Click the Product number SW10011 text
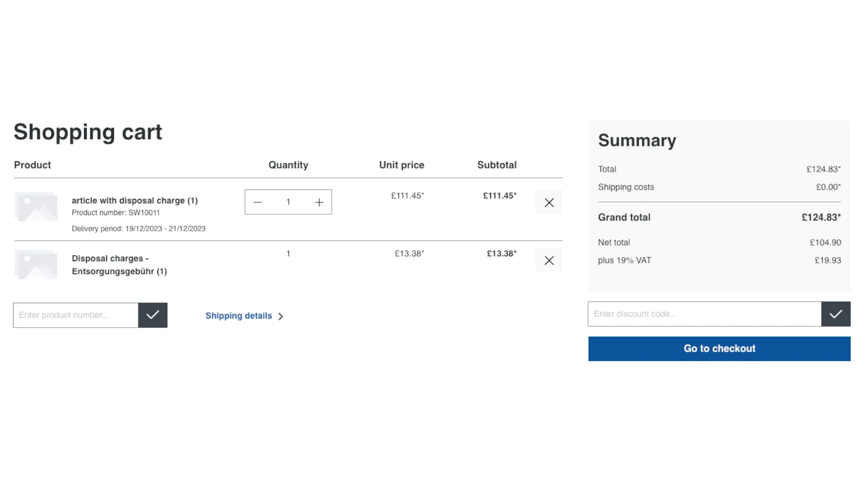The height and width of the screenshot is (488, 868). 116,212
